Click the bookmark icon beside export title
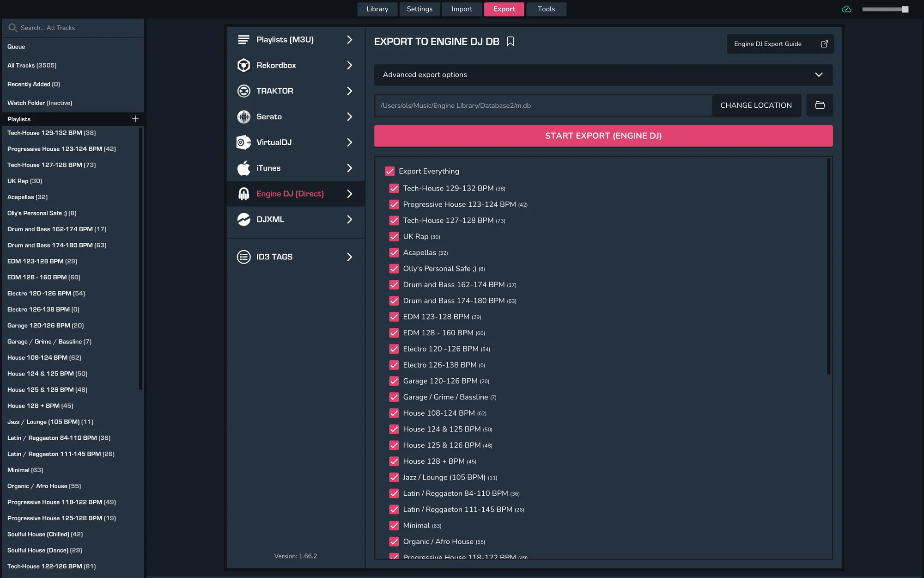 point(510,42)
